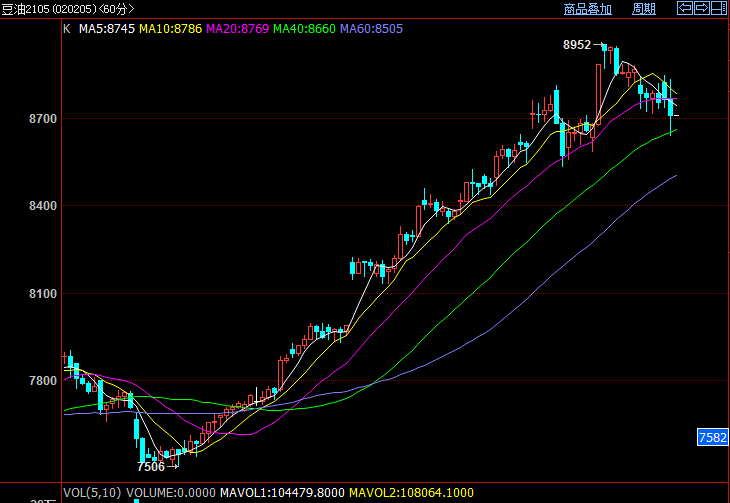Click the K indicator label
730x503 pixels.
67,29
